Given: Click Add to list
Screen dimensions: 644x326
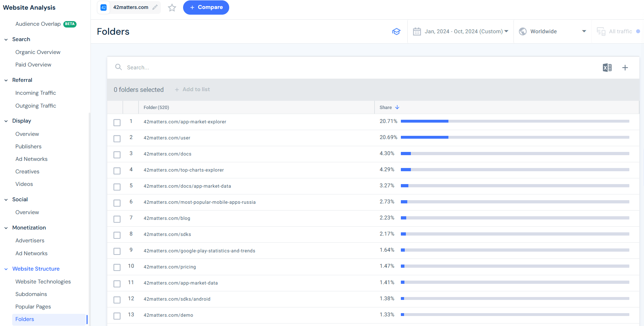Looking at the screenshot, I should 192,89.
